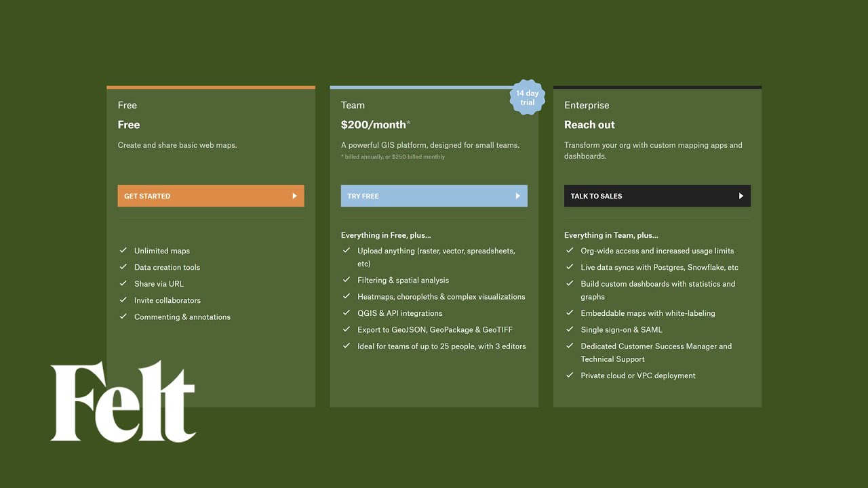868x488 pixels.
Task: Click the Enterprise plan title
Action: (x=587, y=105)
